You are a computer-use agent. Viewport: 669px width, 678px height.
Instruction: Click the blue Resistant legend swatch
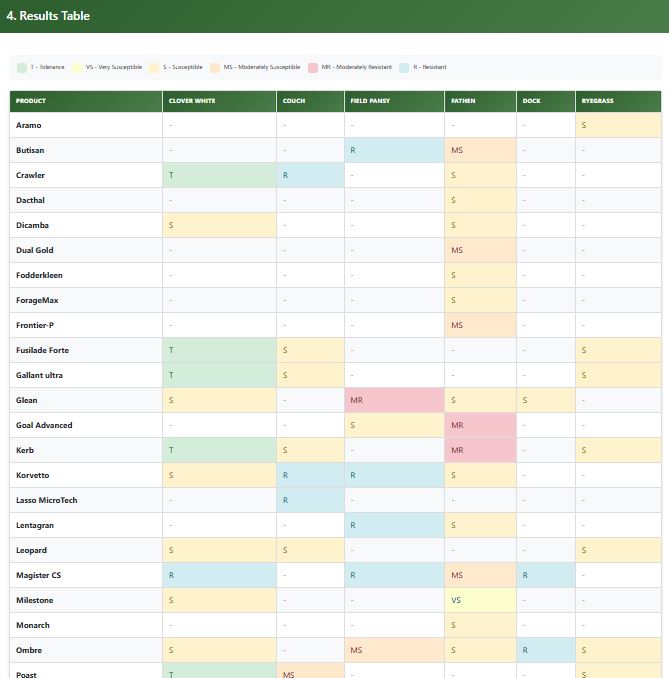pyautogui.click(x=404, y=68)
